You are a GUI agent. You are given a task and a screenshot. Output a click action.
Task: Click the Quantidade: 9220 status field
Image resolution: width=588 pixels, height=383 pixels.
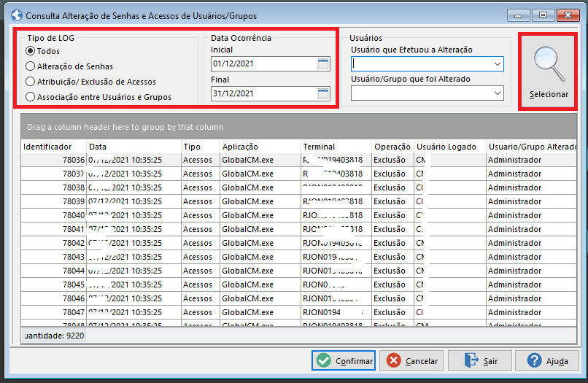54,336
